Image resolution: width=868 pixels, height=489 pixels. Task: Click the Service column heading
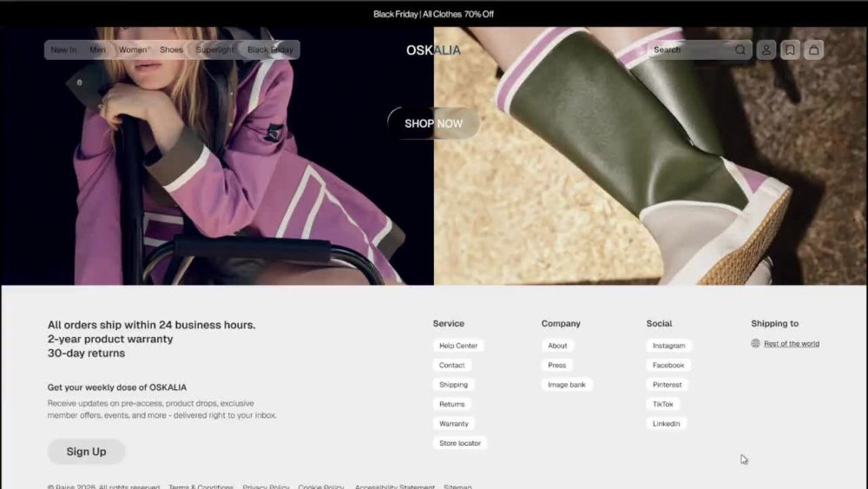click(449, 323)
